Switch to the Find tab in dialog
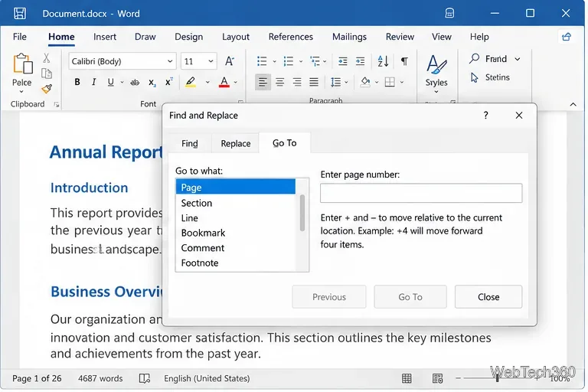Screen dimensions: 588x392 (190, 143)
